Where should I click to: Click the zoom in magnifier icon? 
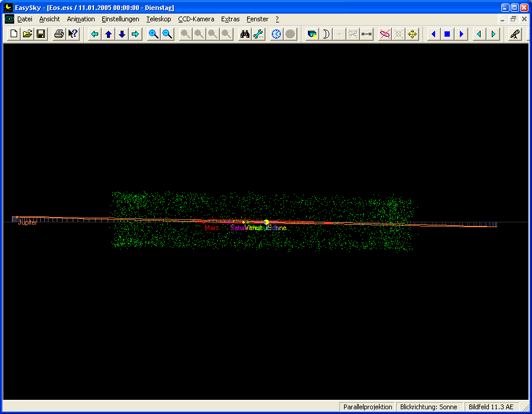click(154, 34)
